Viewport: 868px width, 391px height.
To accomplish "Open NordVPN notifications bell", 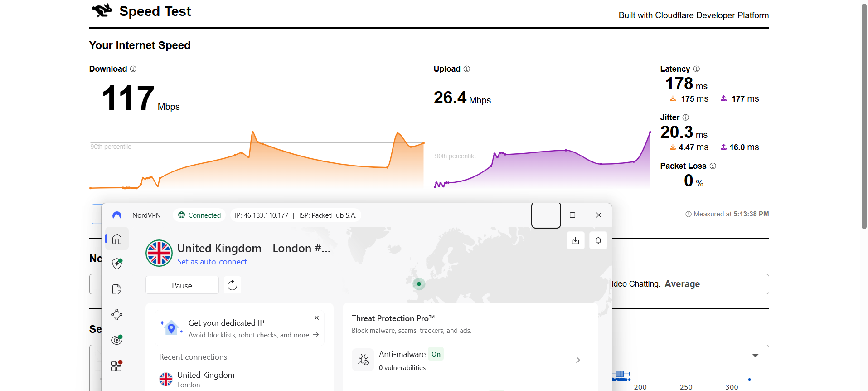I will coord(598,240).
